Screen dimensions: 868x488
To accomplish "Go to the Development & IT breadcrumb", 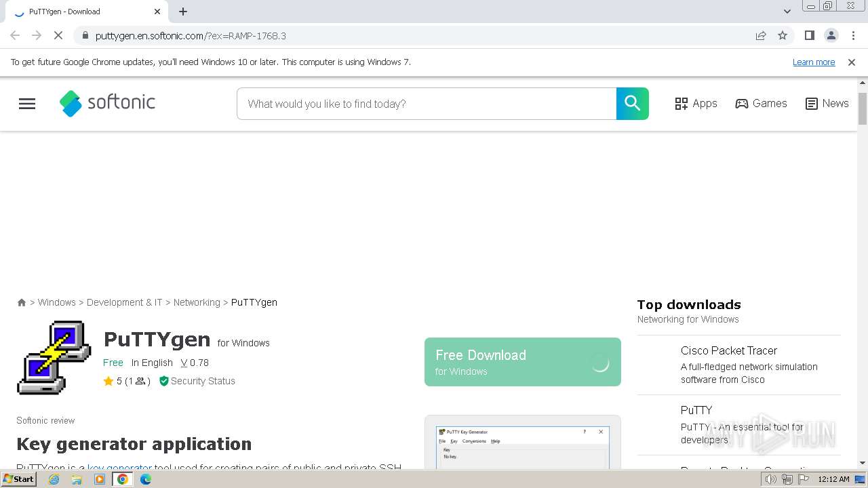I will point(125,302).
